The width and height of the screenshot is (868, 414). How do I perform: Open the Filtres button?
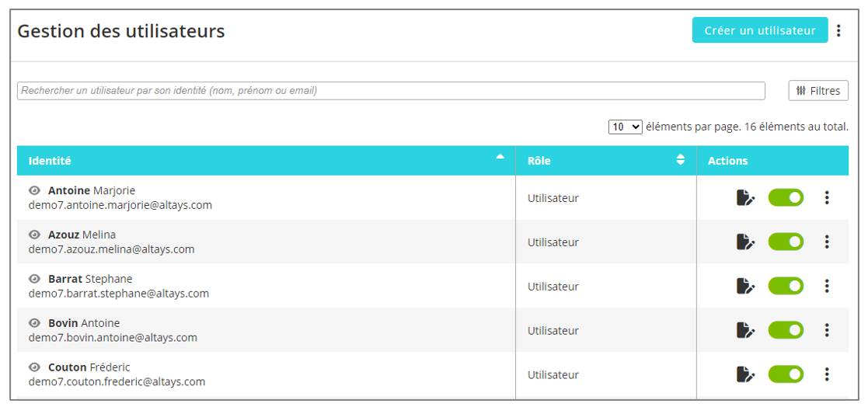(818, 91)
